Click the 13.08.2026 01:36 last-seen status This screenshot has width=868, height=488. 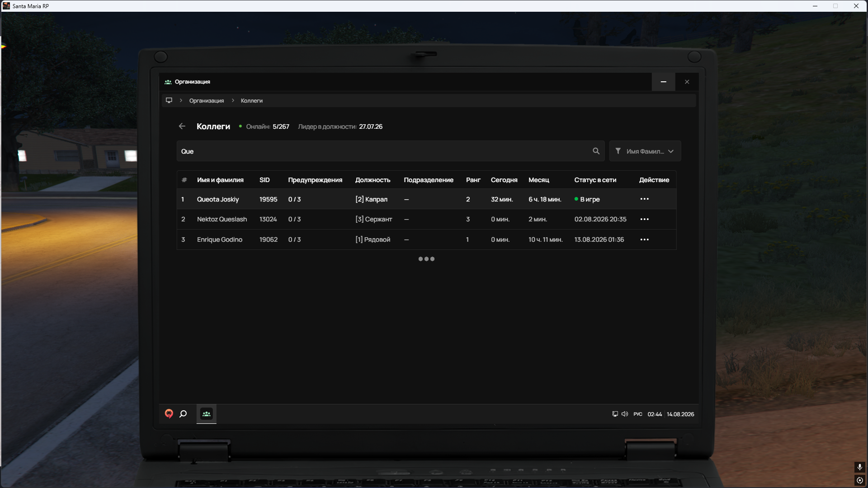[x=599, y=239]
